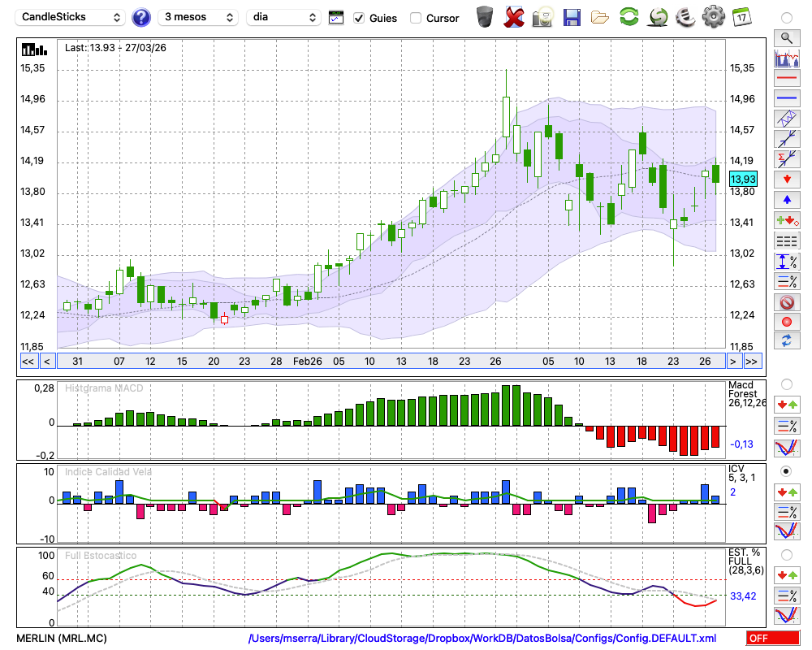812x650 pixels.
Task: Click the '<<' jump-to-start navigation button
Action: tap(28, 362)
